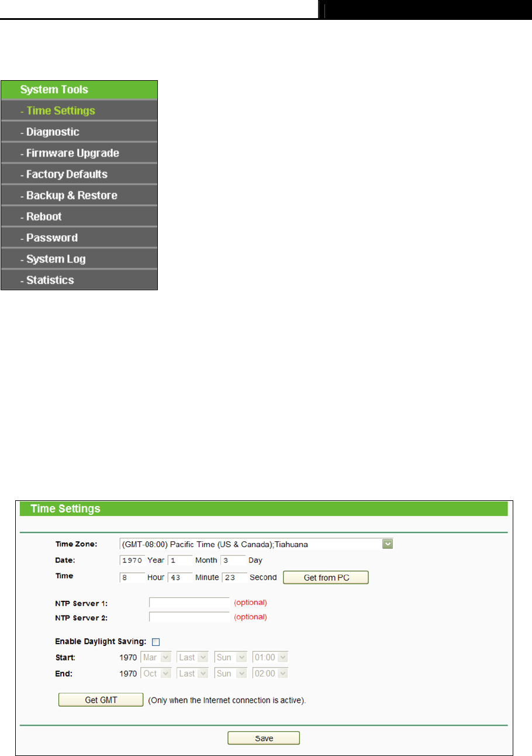The height and width of the screenshot is (756, 532).
Task: Open the Start week dropdown (Last)
Action: click(x=192, y=658)
